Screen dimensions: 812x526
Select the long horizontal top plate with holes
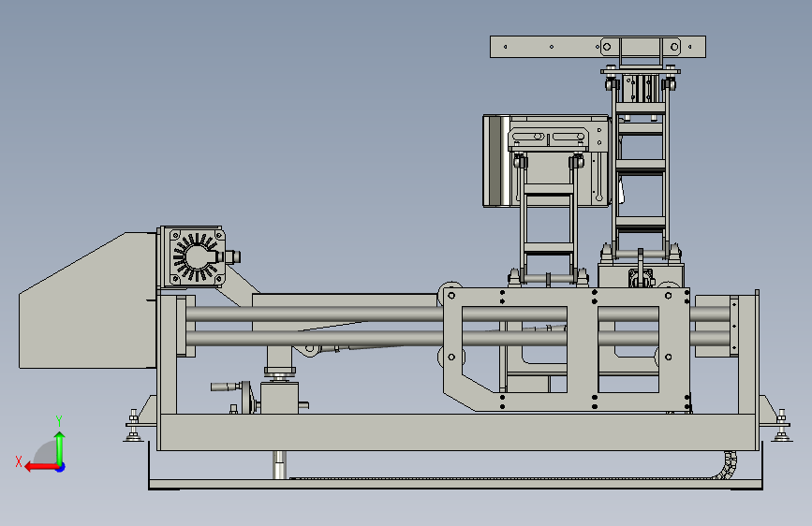598,47
